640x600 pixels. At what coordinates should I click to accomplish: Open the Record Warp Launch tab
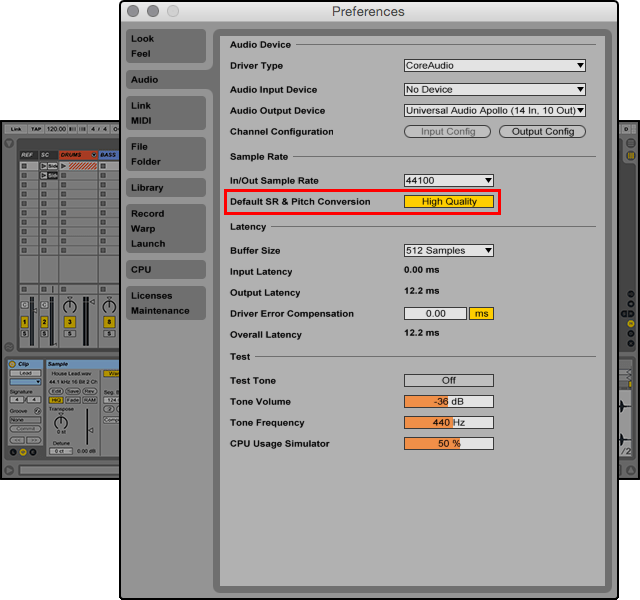point(148,229)
